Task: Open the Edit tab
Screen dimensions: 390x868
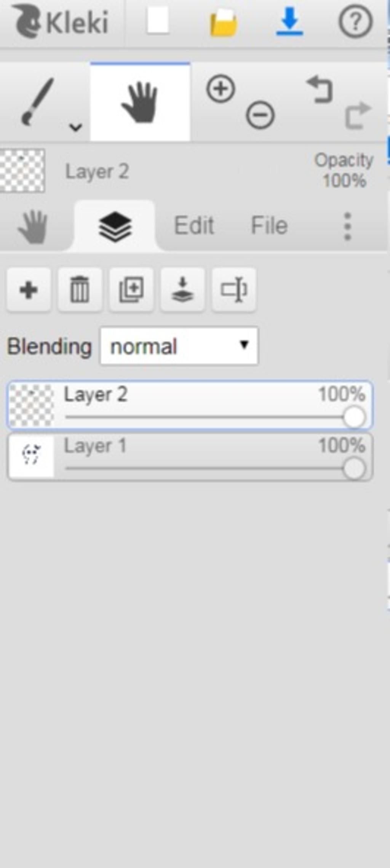Action: click(194, 225)
